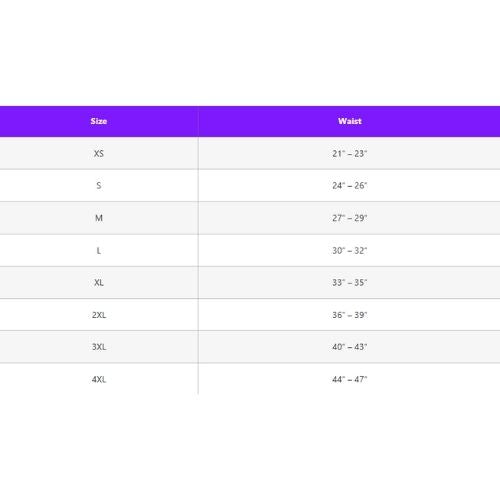500x500 pixels.
Task: Click the 30" – 32" waist value
Action: 350,251
